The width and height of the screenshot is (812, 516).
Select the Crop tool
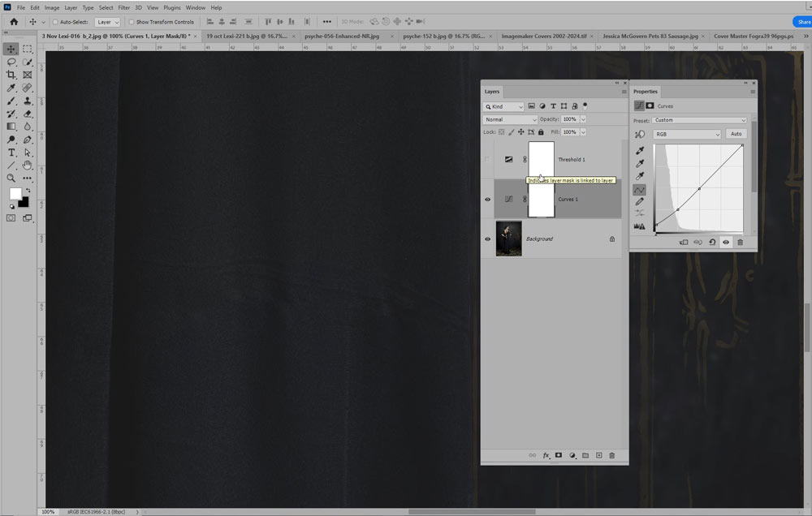point(11,75)
